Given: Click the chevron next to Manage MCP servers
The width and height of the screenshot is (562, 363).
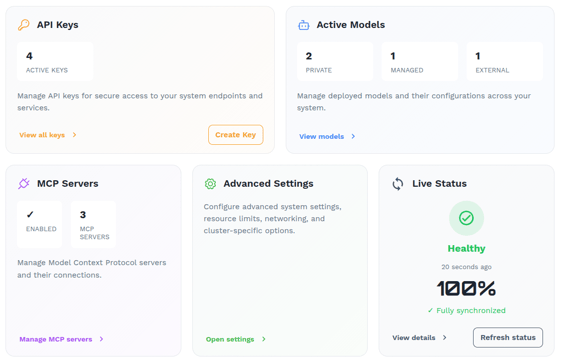Looking at the screenshot, I should (x=101, y=339).
